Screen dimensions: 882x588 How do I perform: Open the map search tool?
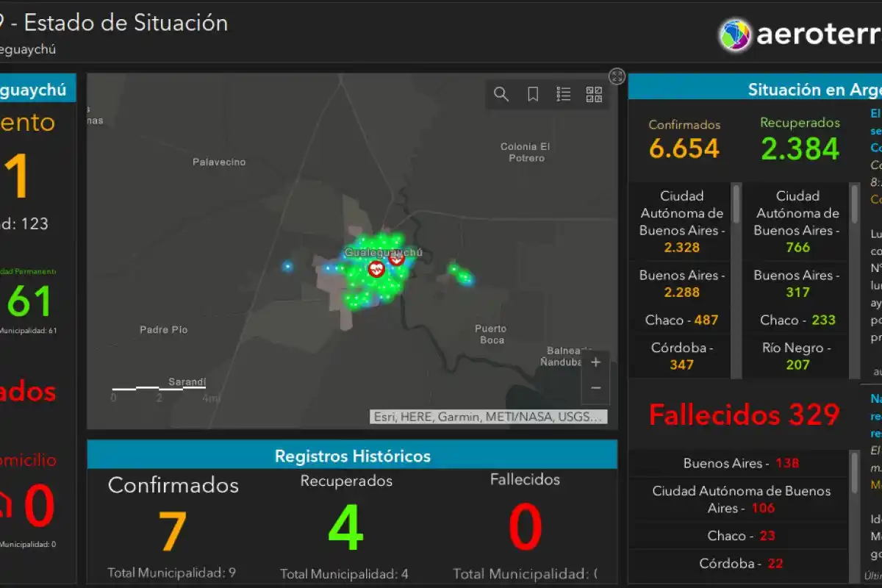pos(501,94)
